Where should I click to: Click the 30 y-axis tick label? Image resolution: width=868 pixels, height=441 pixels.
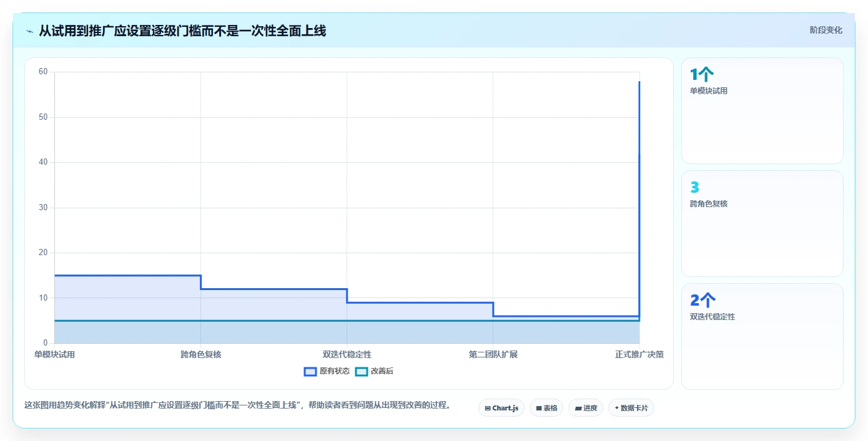click(43, 208)
